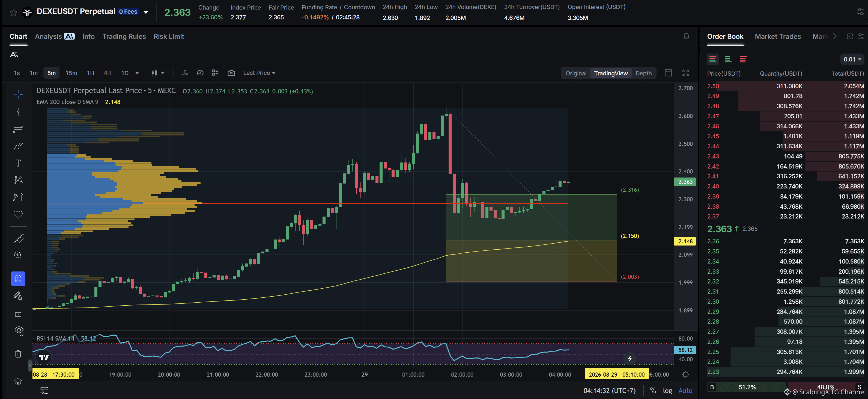Toggle Auto price scale
Viewport: 868px width, 399px height.
(685, 391)
